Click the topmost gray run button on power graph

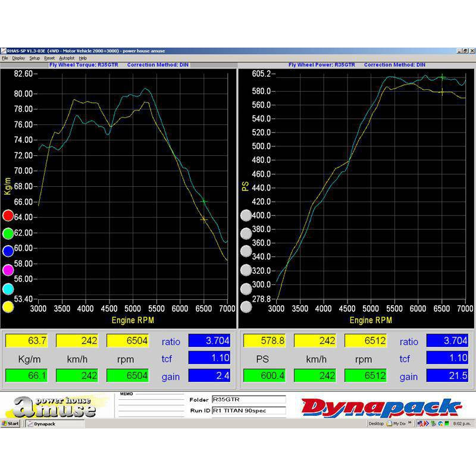coord(246,215)
